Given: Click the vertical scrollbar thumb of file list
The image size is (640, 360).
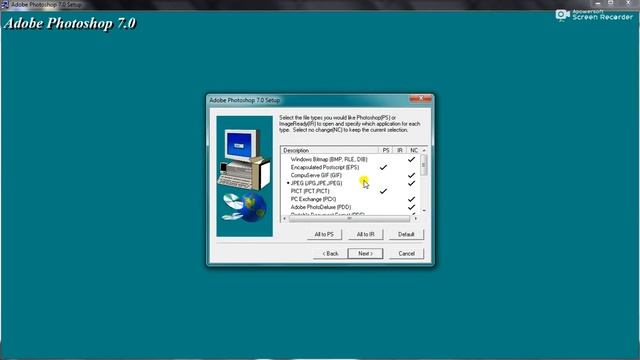Looking at the screenshot, I should click(x=424, y=165).
